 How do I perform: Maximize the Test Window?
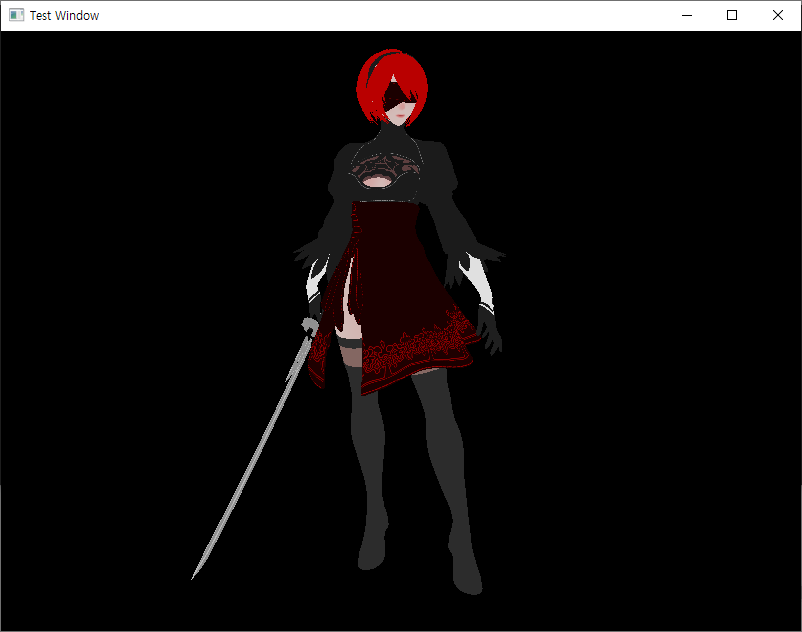(x=732, y=15)
